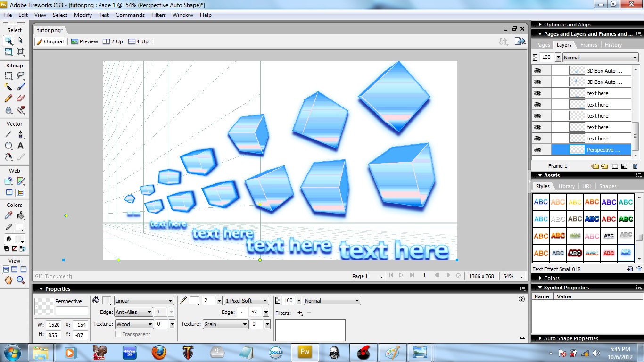Select the Pointer tool
Viewport: 644px width, 362px height.
pyautogui.click(x=8, y=40)
